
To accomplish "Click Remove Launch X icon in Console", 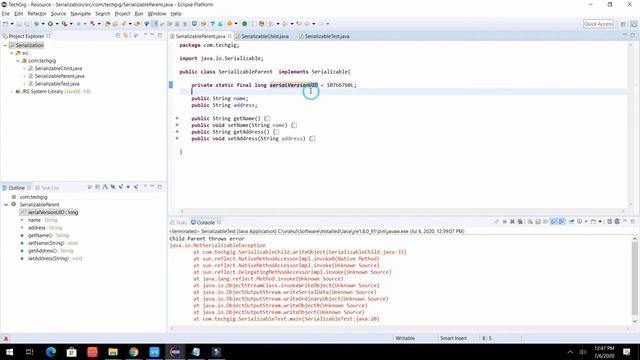I will click(512, 221).
